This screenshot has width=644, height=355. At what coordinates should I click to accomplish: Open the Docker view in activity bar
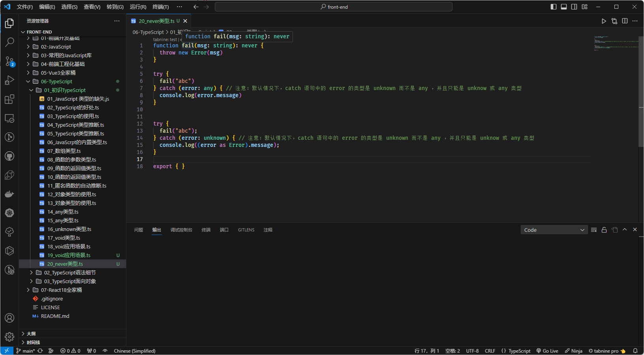9,194
